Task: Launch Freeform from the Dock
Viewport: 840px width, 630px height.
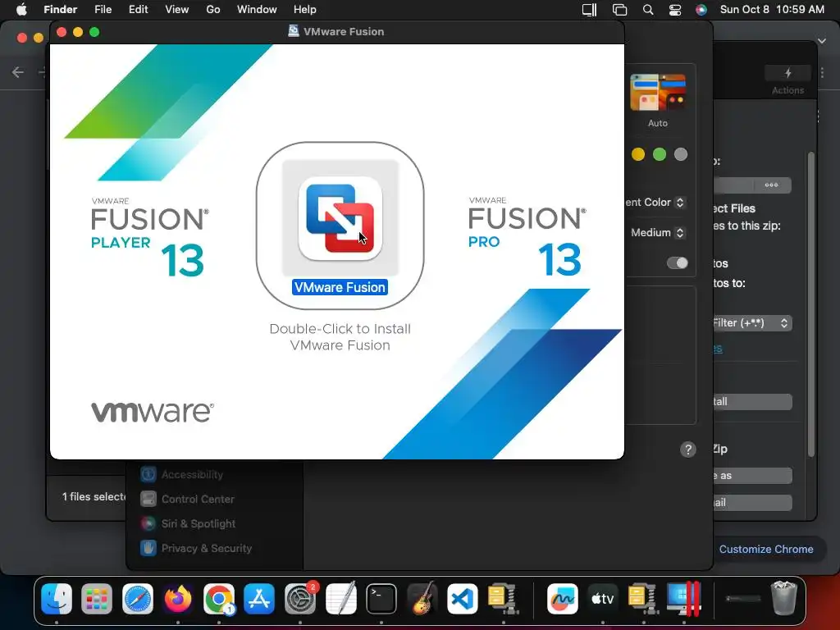Action: (563, 598)
